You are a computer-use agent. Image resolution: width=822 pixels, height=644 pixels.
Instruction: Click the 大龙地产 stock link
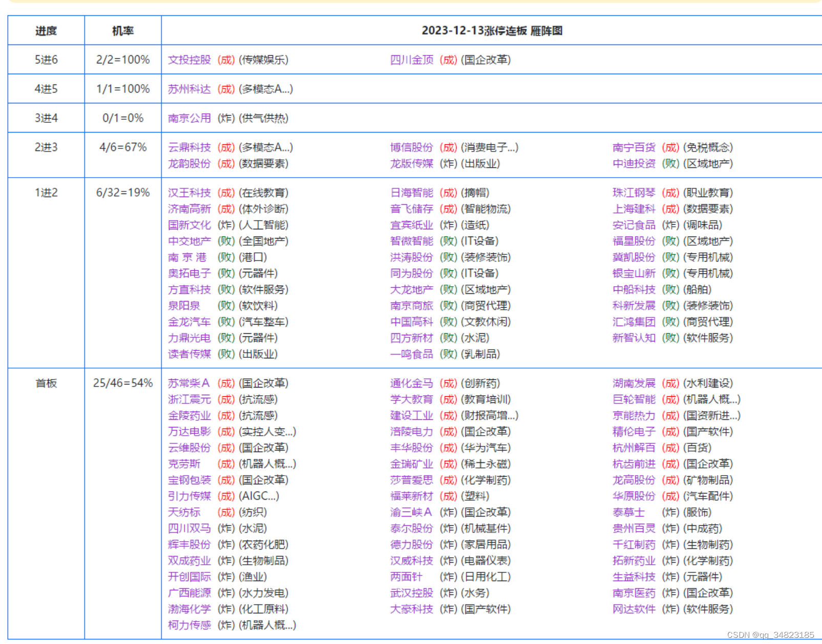coord(412,290)
